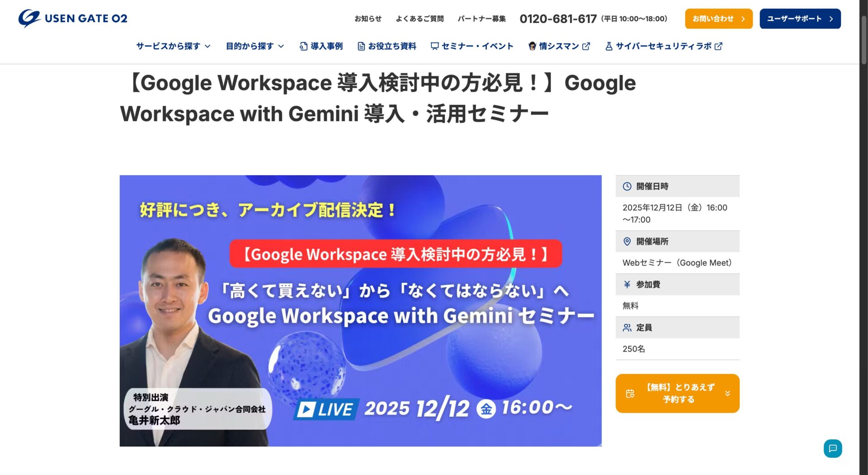Open サイバーセキュリティラボ via its flask icon
The height and width of the screenshot is (475, 868).
click(x=609, y=46)
